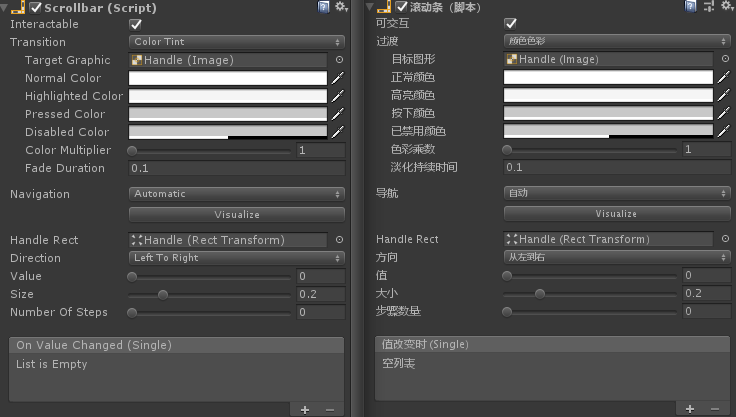
Task: Click Size value field showing 0.2
Action: click(321, 294)
